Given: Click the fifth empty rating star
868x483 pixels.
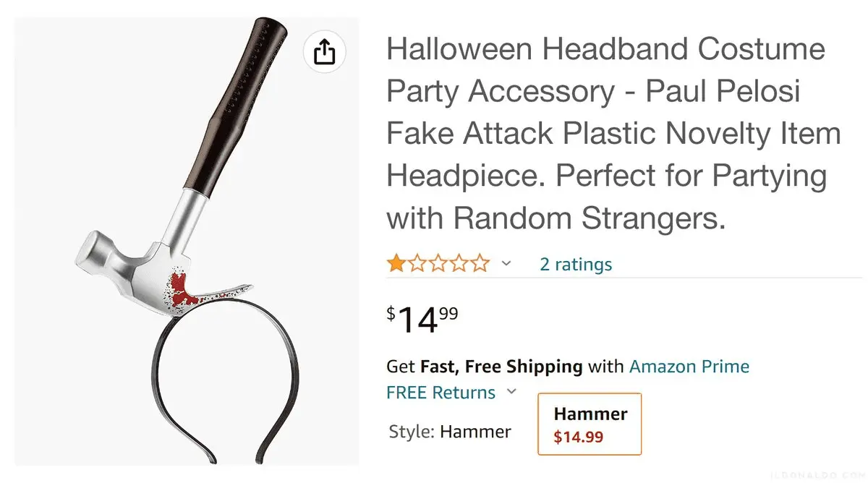Looking at the screenshot, I should (480, 263).
